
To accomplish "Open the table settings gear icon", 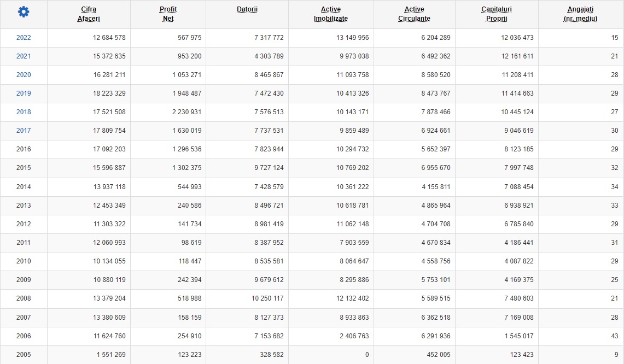I will tap(24, 12).
